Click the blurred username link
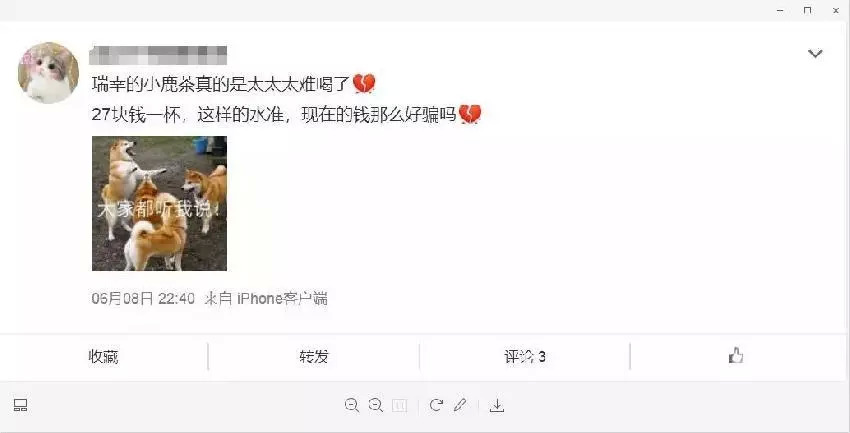Screen dimensions: 850x433 coord(158,55)
